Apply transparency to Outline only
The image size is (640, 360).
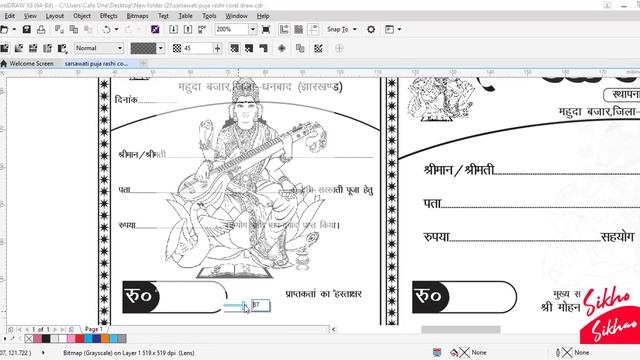pyautogui.click(x=263, y=48)
